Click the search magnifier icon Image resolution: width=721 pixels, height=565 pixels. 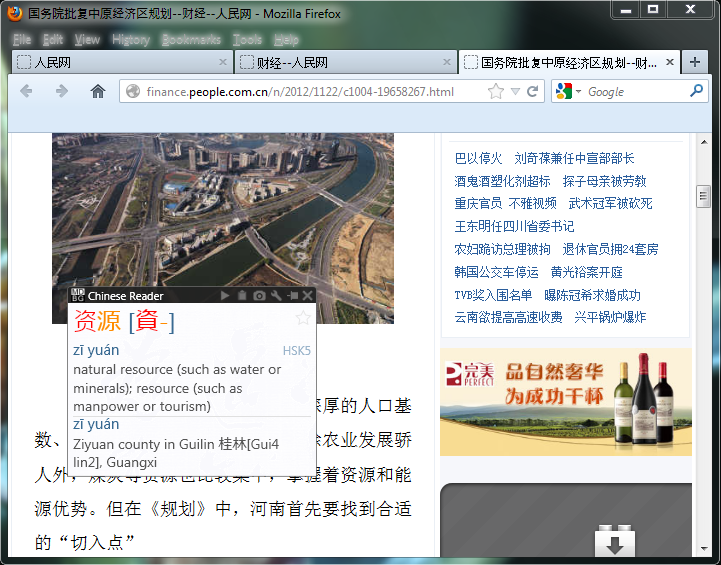(696, 91)
